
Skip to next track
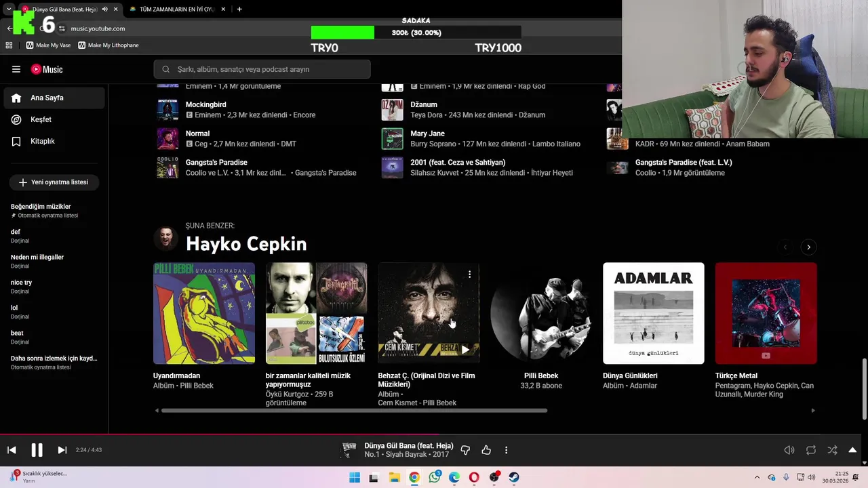[62, 450]
